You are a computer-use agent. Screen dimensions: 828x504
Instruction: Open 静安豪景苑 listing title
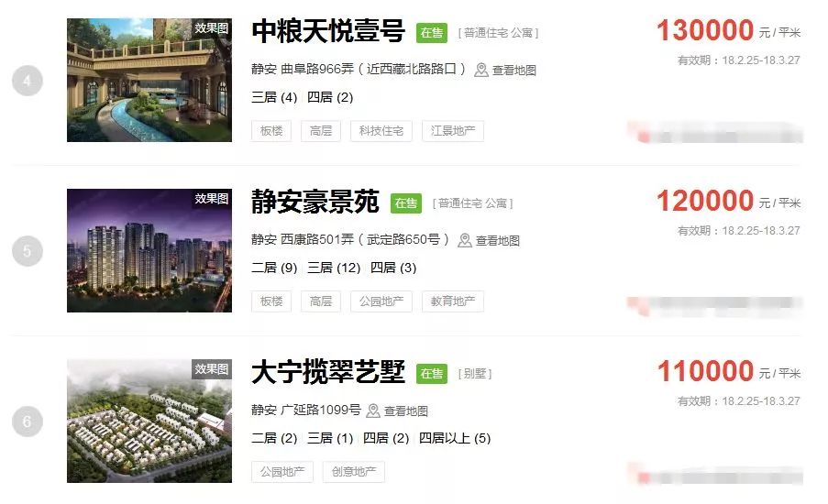click(x=315, y=202)
